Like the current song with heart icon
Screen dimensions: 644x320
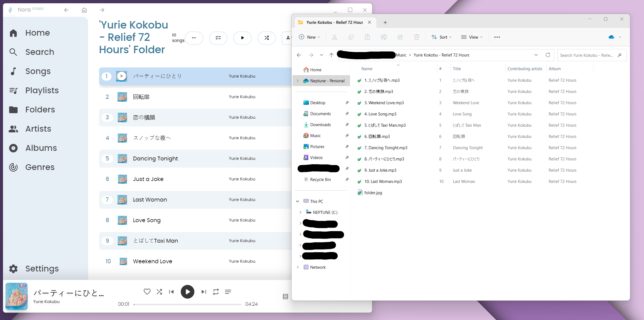coord(147,291)
